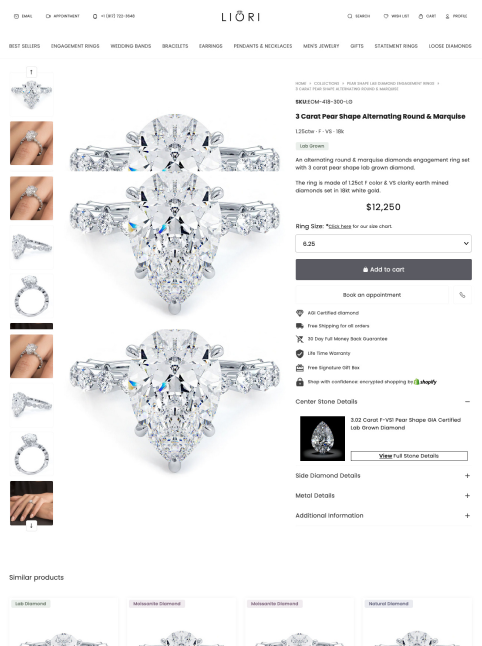The height and width of the screenshot is (646, 482).
Task: Expand Side Diamond Details section
Action: (x=467, y=475)
